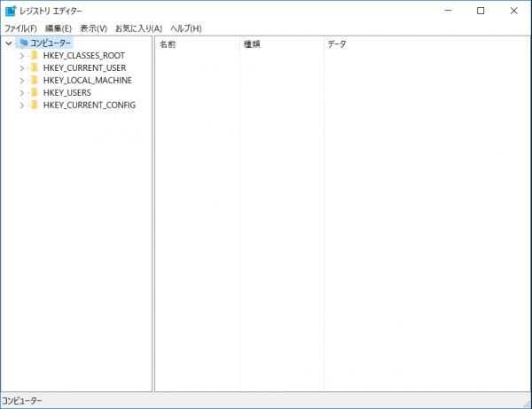This screenshot has height=409, width=532.
Task: Open the 表示(V) menu
Action: click(x=93, y=28)
